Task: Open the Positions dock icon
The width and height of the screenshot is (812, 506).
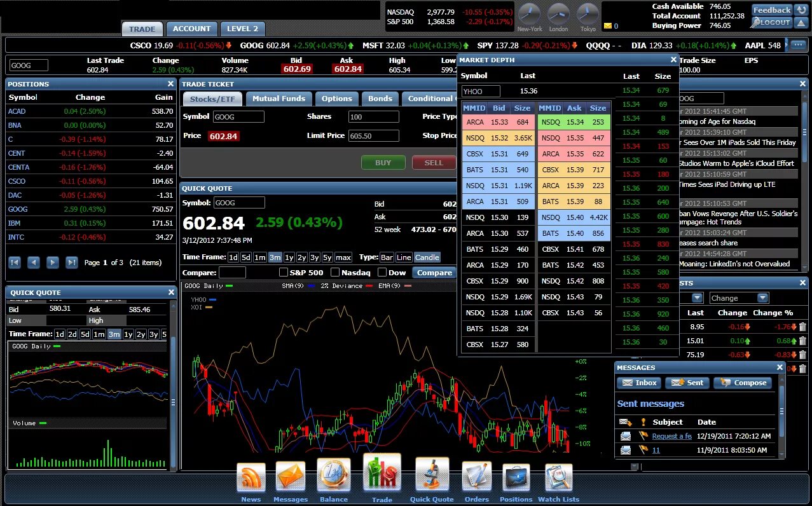Action: 516,479
